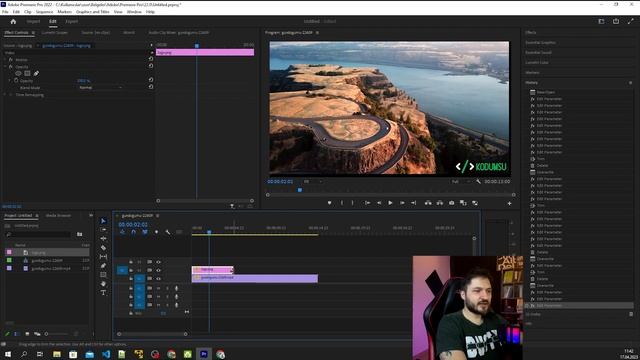Expand Time Remapping effect
Screen dimensions: 640x360
coord(5,95)
